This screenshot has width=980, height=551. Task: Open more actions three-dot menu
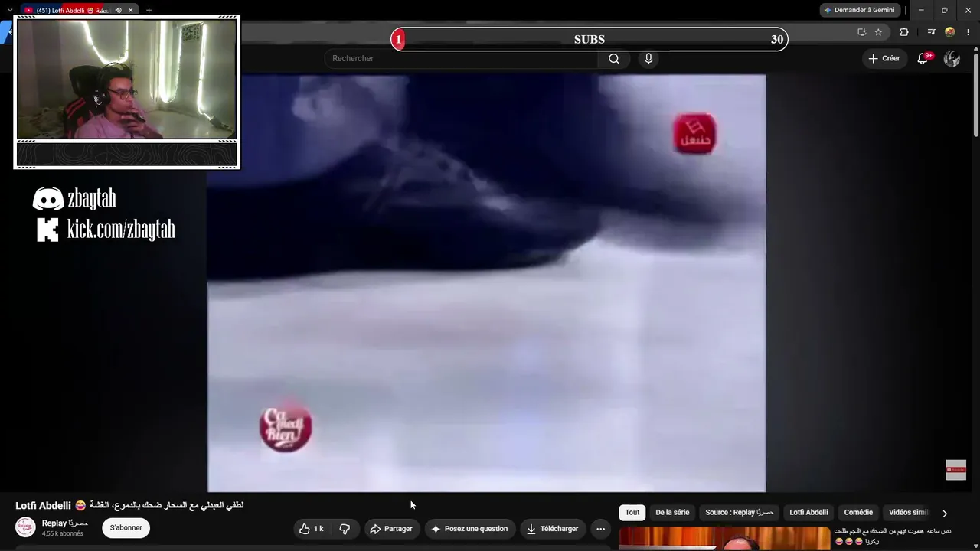[x=601, y=529]
